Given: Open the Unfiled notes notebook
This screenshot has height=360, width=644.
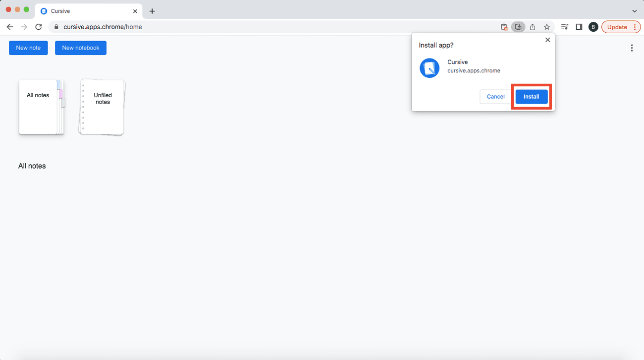Looking at the screenshot, I should [x=102, y=107].
